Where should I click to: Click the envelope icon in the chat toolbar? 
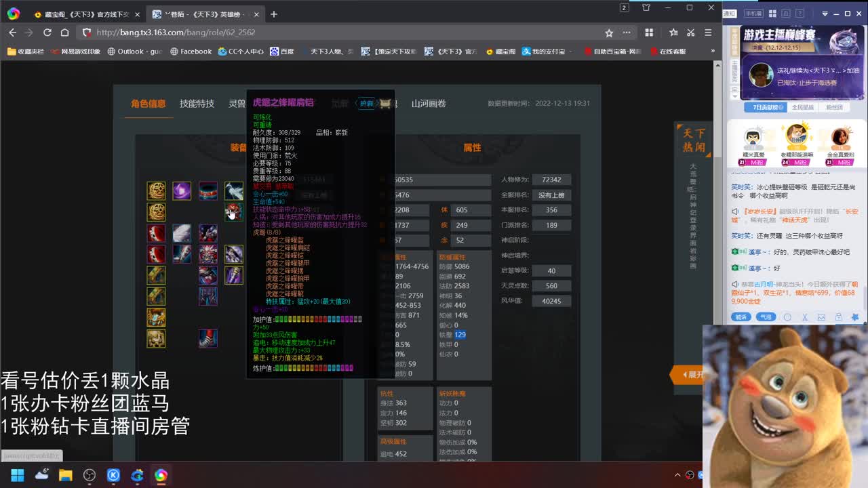(821, 317)
